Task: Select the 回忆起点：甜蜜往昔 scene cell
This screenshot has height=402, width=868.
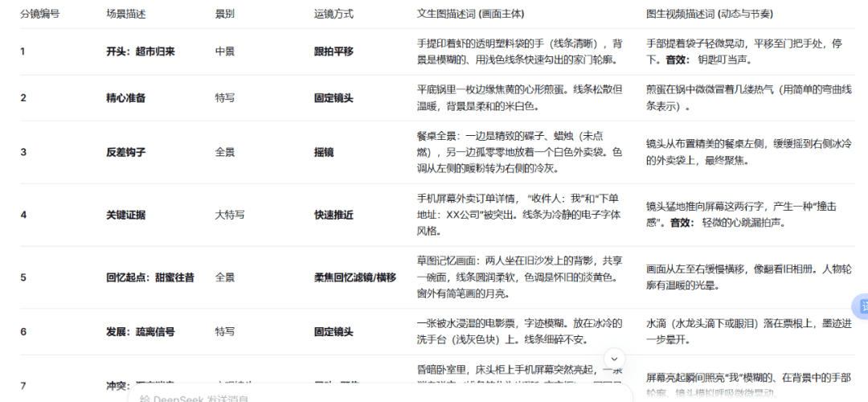Action: pyautogui.click(x=149, y=277)
